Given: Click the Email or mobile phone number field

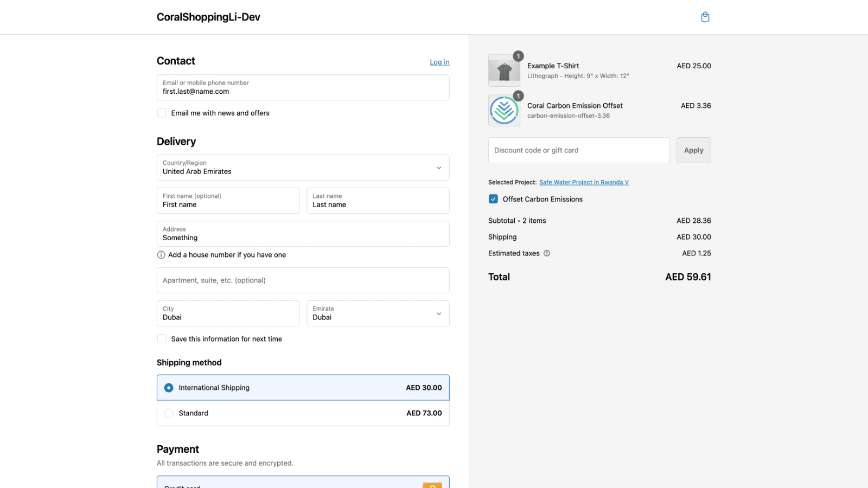Looking at the screenshot, I should (303, 87).
